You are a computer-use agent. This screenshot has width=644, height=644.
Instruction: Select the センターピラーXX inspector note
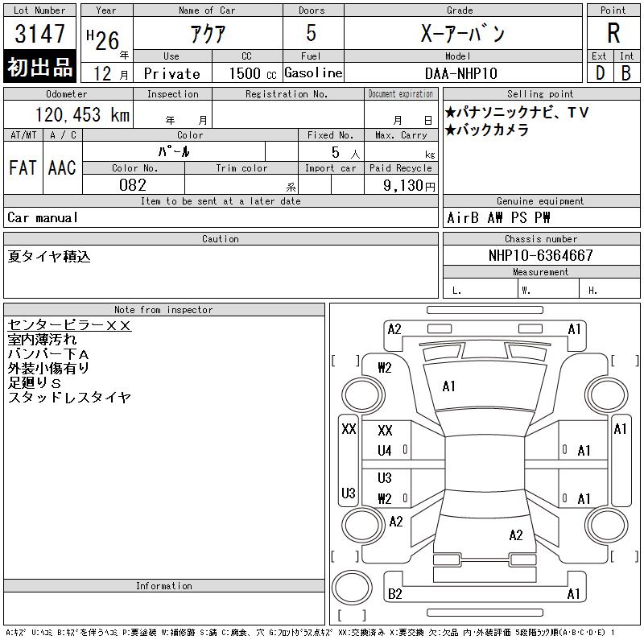[x=69, y=325]
